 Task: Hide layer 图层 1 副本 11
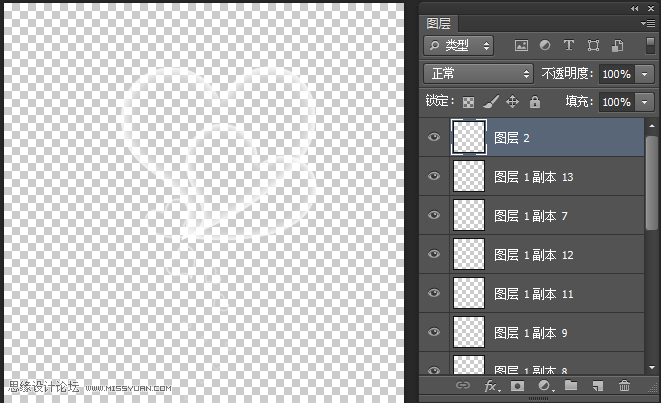(x=434, y=293)
